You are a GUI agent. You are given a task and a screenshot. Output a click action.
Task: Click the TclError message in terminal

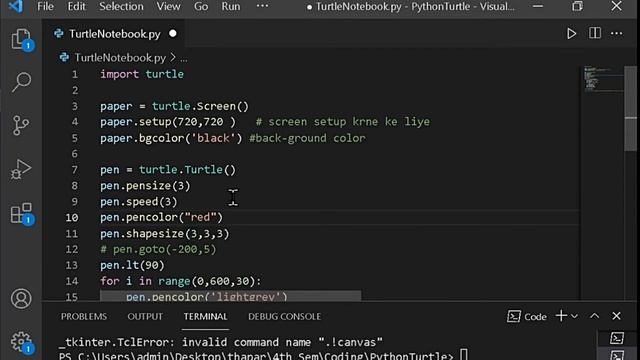click(221, 342)
